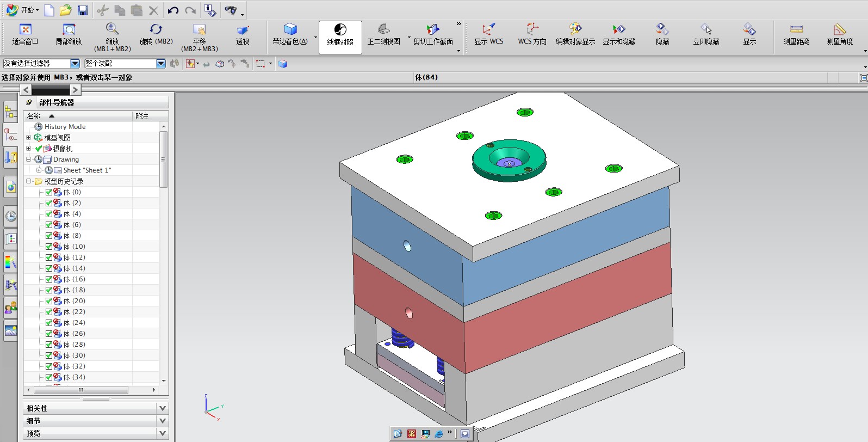The image size is (868, 442).
Task: Click the rectangle selection icon
Action: 261,64
